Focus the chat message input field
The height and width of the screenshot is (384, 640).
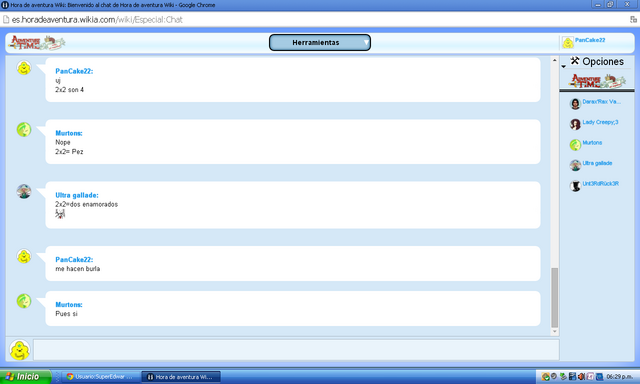pos(296,350)
